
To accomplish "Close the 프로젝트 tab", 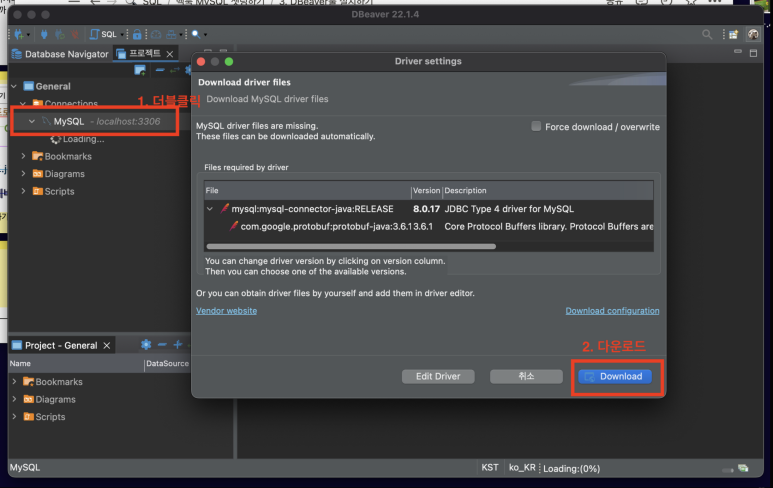I will tap(170, 54).
